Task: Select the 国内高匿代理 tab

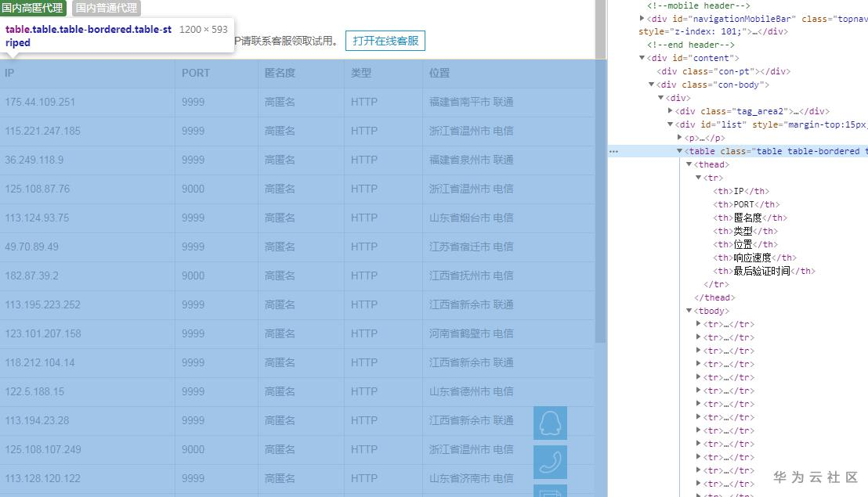Action: 33,9
